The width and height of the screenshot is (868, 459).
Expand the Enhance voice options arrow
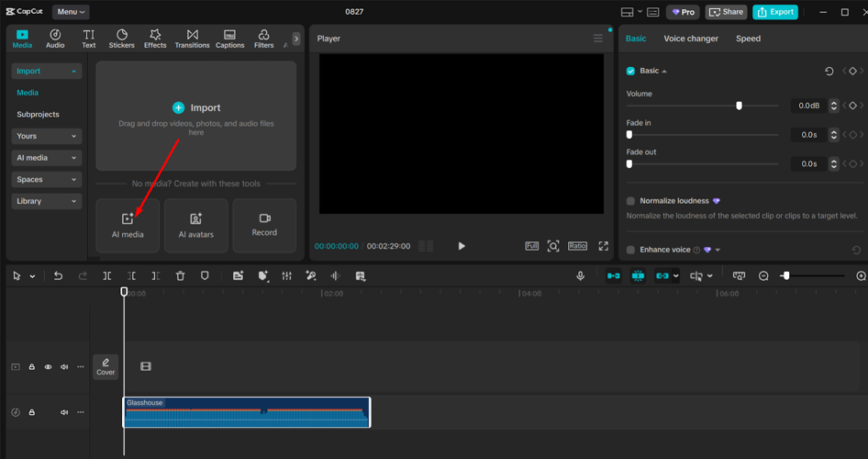pos(718,250)
